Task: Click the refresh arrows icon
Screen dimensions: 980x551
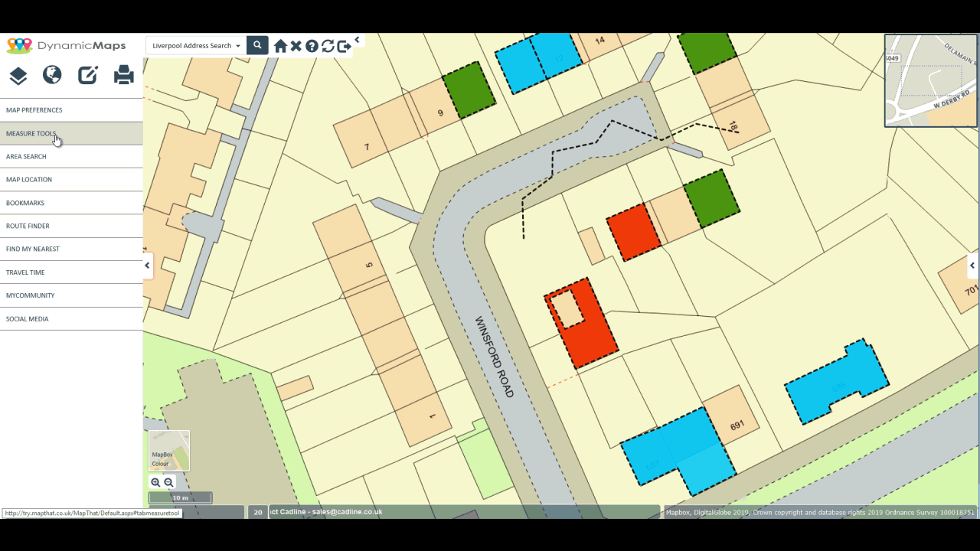Action: pyautogui.click(x=328, y=46)
